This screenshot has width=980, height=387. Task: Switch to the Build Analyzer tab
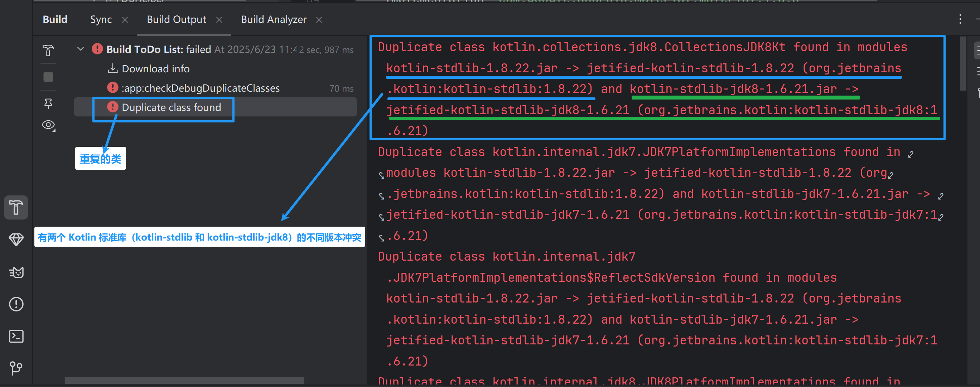pyautogui.click(x=274, y=19)
